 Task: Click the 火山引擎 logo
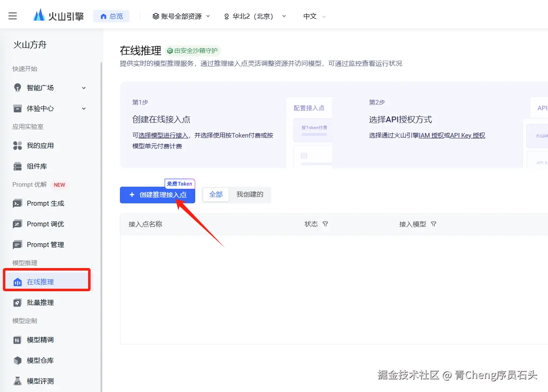pos(58,16)
